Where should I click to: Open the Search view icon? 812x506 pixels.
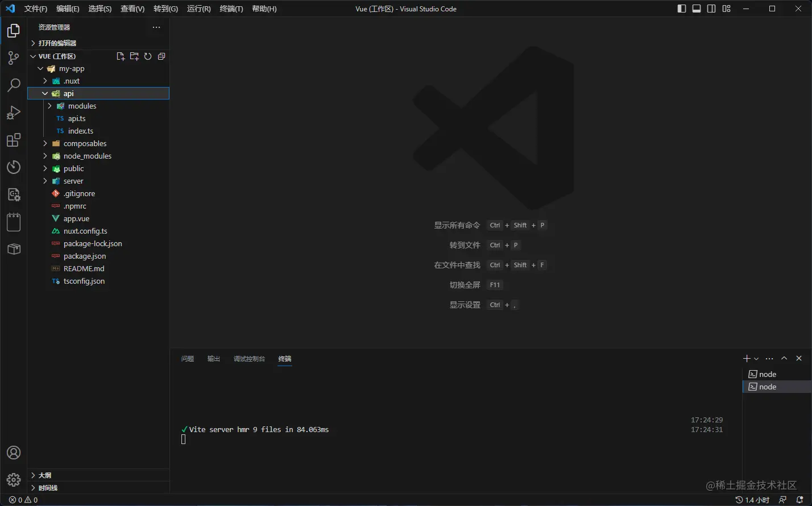[14, 85]
